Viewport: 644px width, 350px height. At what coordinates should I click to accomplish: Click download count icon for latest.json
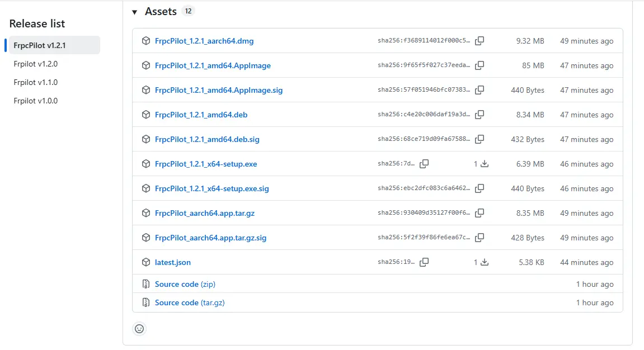tap(485, 262)
